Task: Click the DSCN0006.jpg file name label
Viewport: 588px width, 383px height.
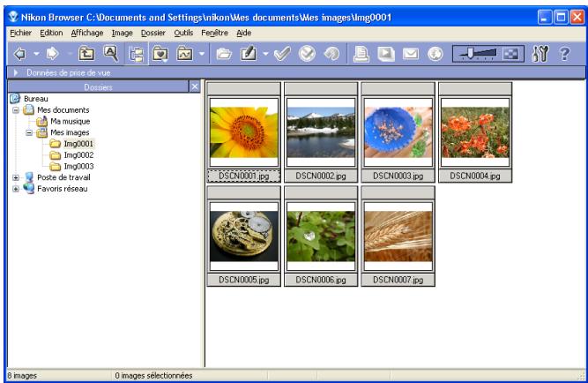Action: pyautogui.click(x=321, y=280)
